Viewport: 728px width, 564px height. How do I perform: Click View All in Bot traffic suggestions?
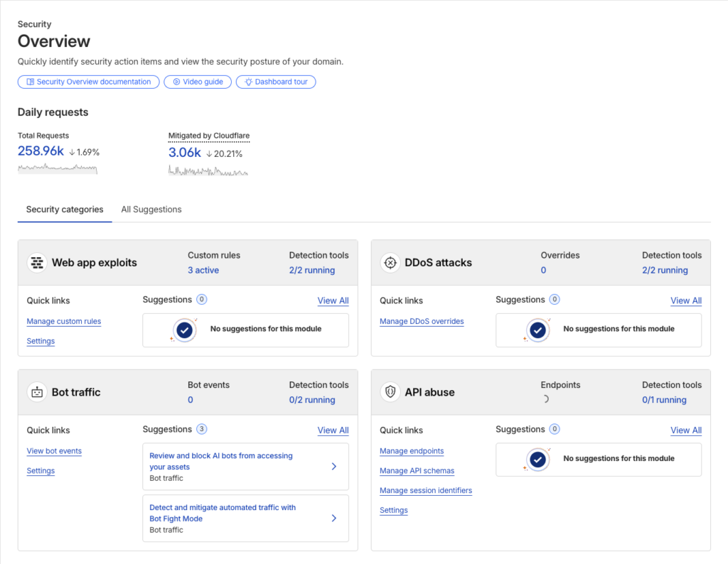coord(333,430)
